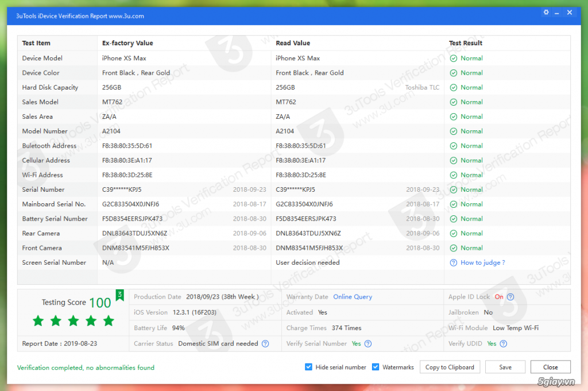Click read value A2104 model number

pos(285,131)
